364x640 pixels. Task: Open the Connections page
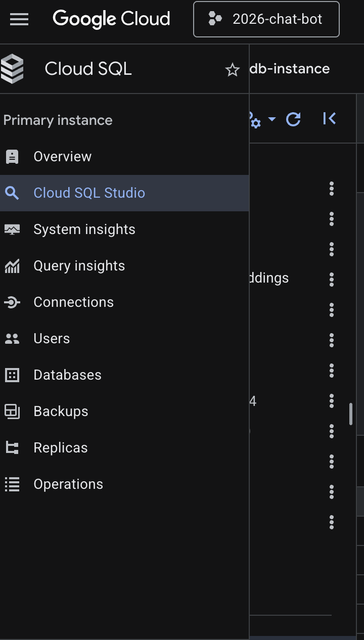coord(124,302)
